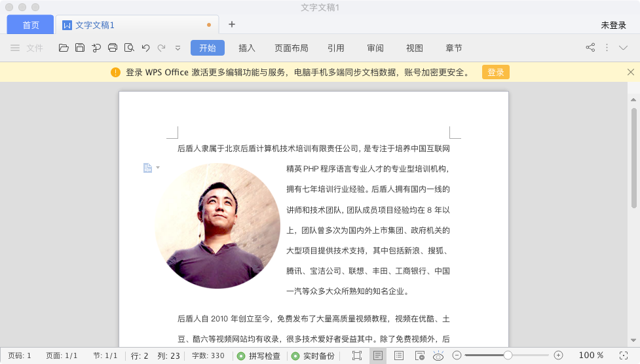Image resolution: width=640 pixels, height=364 pixels.
Task: Toggle 实时备份 real-time backup
Action: [312, 356]
